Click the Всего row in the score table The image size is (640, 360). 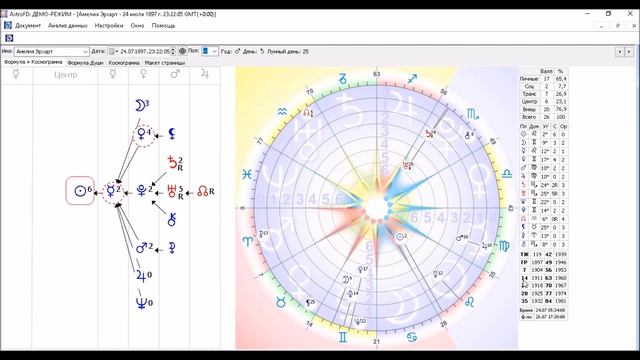(543, 117)
